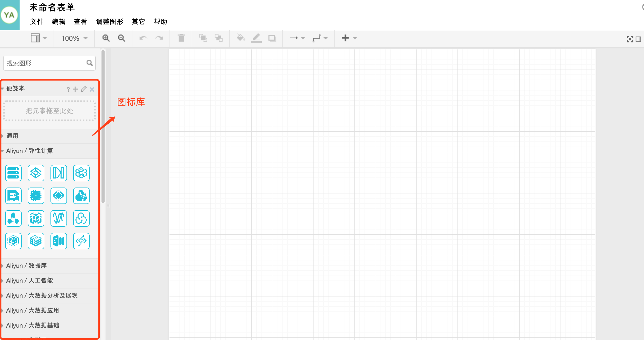Click the scratchpad add plus icon

coord(75,89)
